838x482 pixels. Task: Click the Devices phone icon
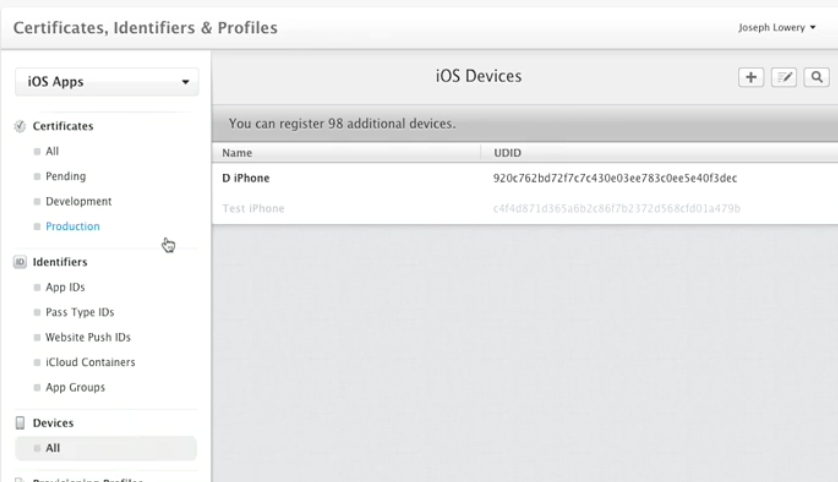[20, 423]
